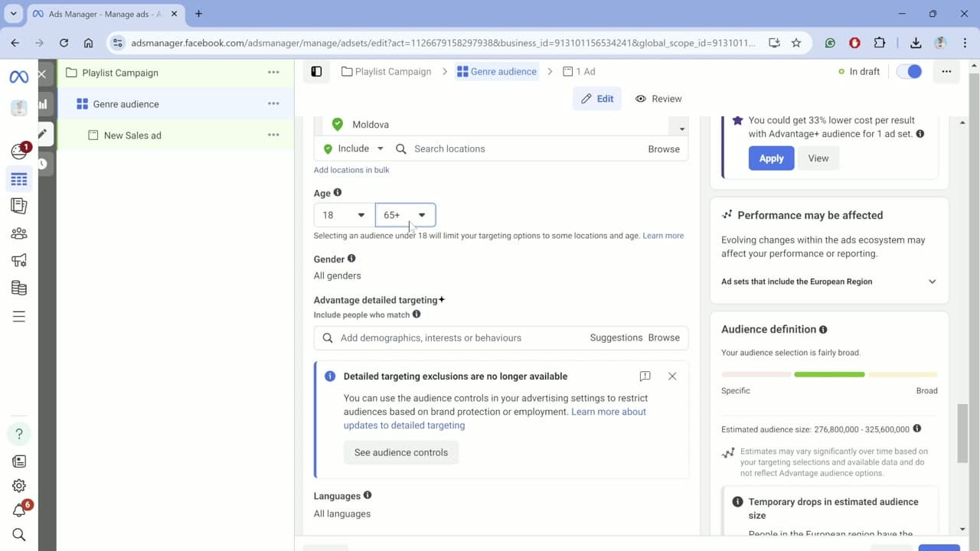Click the page vertical scrollbar thumb

coord(962,432)
